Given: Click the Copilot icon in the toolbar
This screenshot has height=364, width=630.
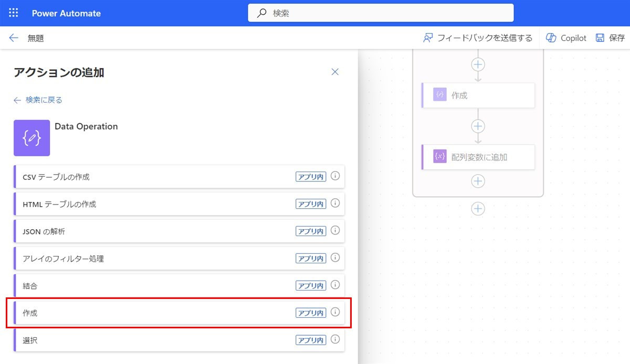Looking at the screenshot, I should pos(551,38).
